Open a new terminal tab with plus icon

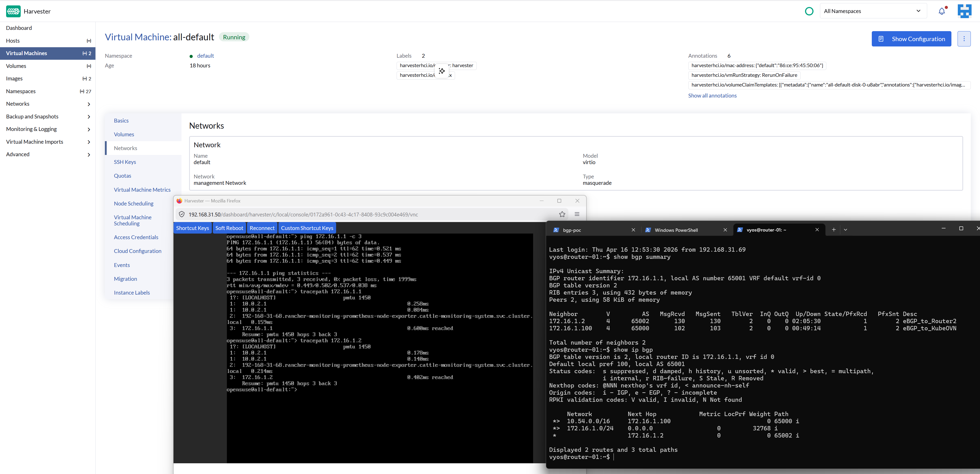click(834, 230)
